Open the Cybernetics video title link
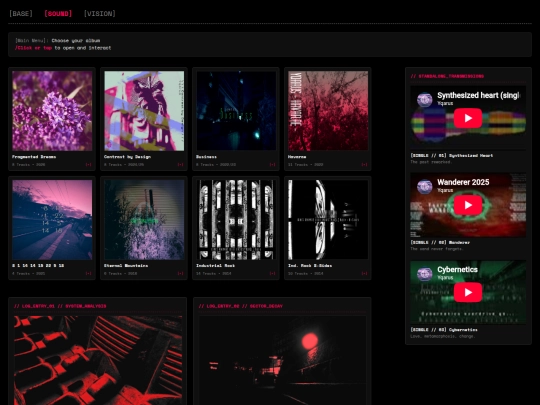Image resolution: width=540 pixels, height=405 pixels. point(457,270)
